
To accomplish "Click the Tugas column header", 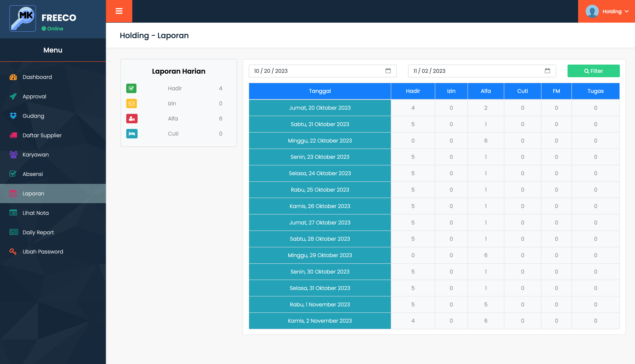I will 596,91.
